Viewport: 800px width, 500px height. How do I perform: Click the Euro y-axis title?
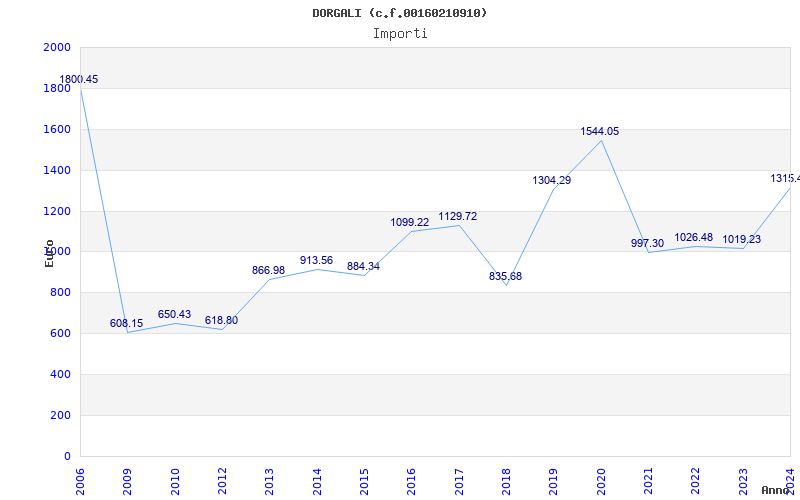pyautogui.click(x=49, y=253)
